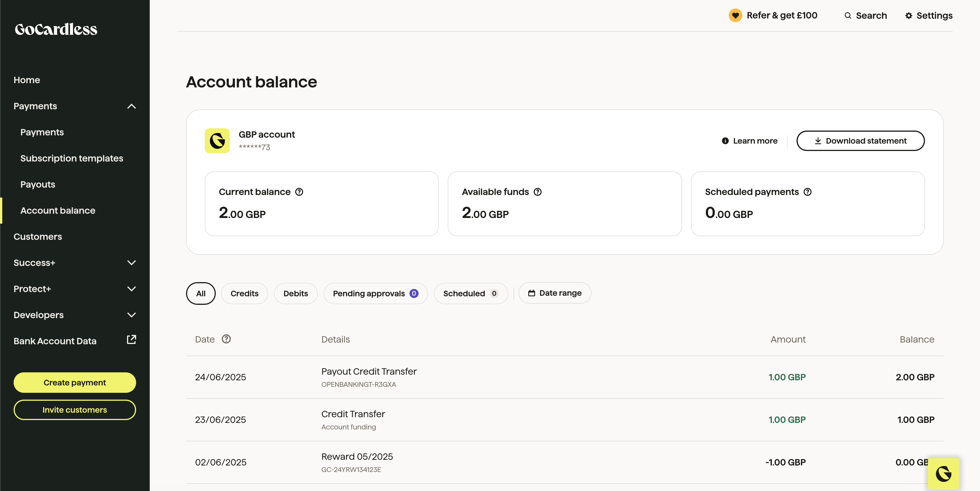Click masked account number ******73

(x=255, y=147)
